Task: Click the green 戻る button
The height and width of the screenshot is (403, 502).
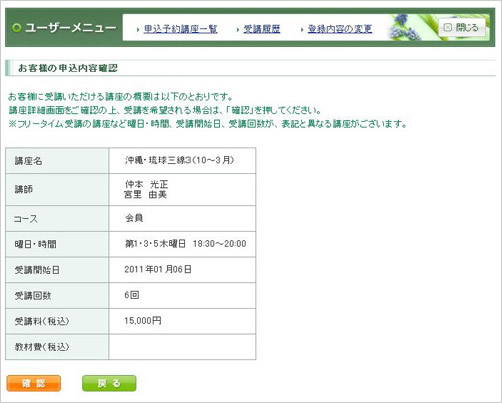Action: pyautogui.click(x=109, y=383)
